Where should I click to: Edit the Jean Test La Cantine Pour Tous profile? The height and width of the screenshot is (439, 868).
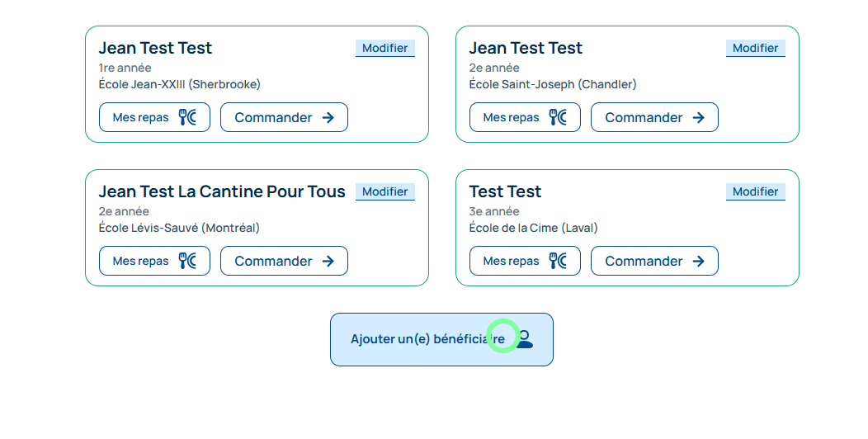point(385,191)
